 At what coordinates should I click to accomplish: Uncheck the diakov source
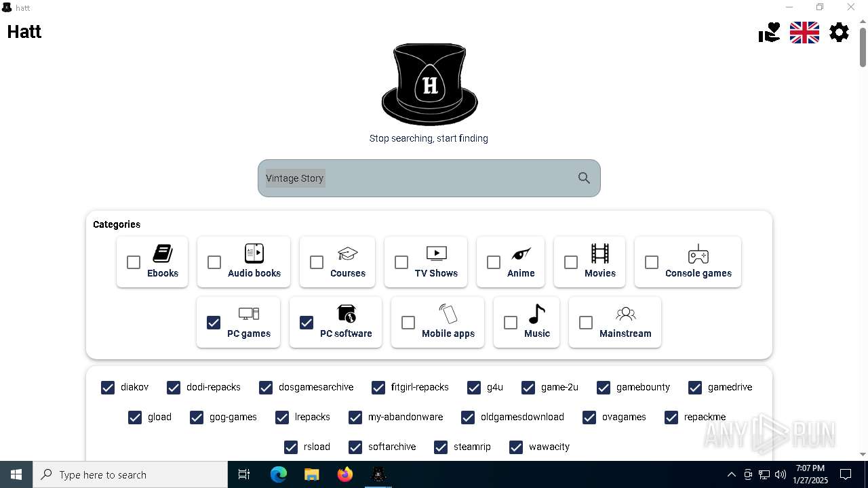click(x=108, y=387)
